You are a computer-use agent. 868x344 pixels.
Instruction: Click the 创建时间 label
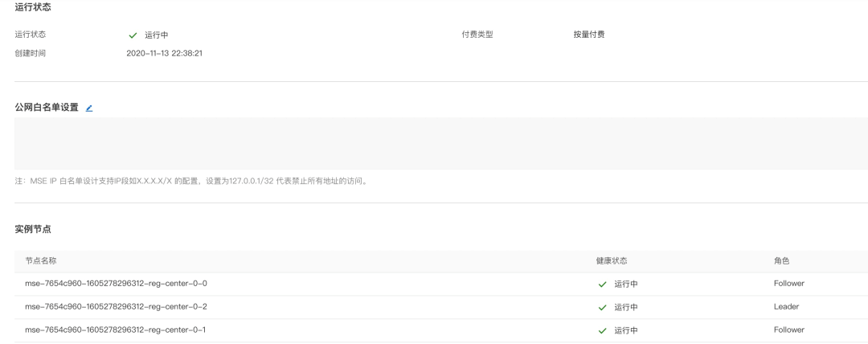31,54
